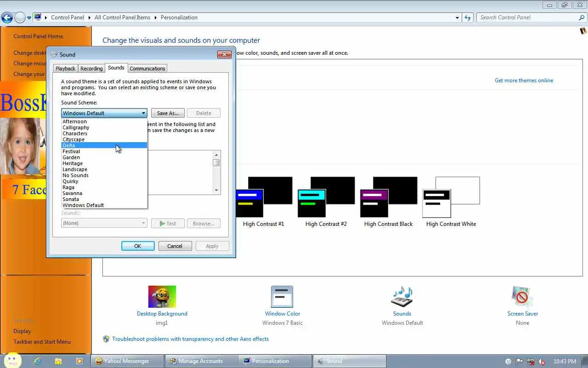Switch to Manage Accounts taskbar button

pos(201,361)
